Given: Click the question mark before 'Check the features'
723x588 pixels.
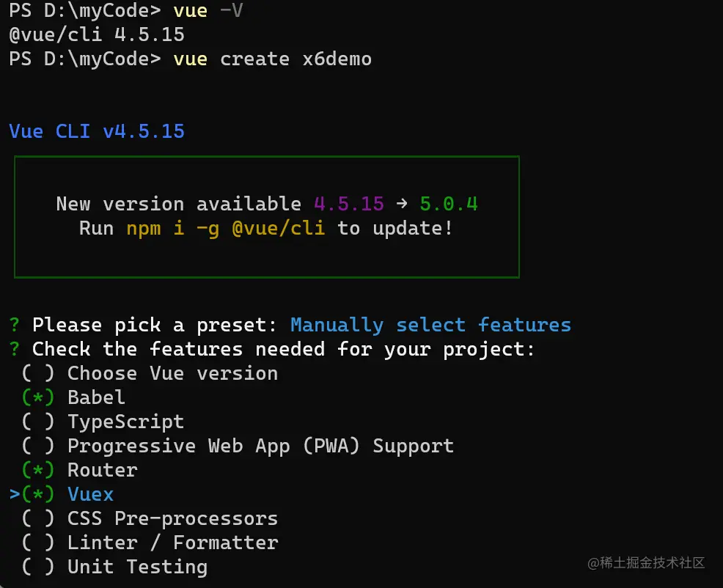Looking at the screenshot, I should pyautogui.click(x=15, y=349).
